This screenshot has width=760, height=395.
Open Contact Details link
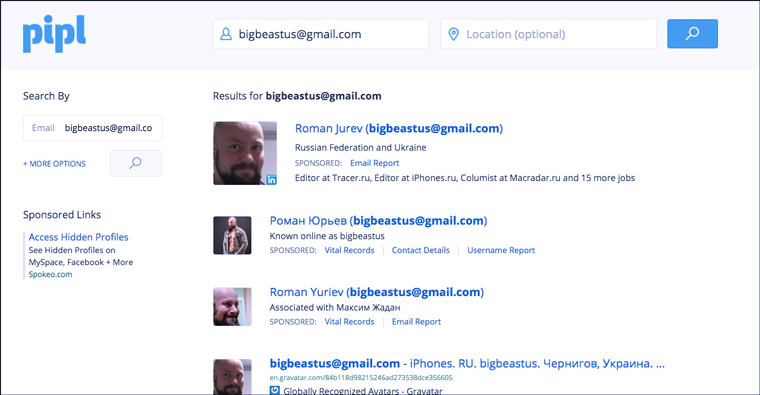click(421, 250)
